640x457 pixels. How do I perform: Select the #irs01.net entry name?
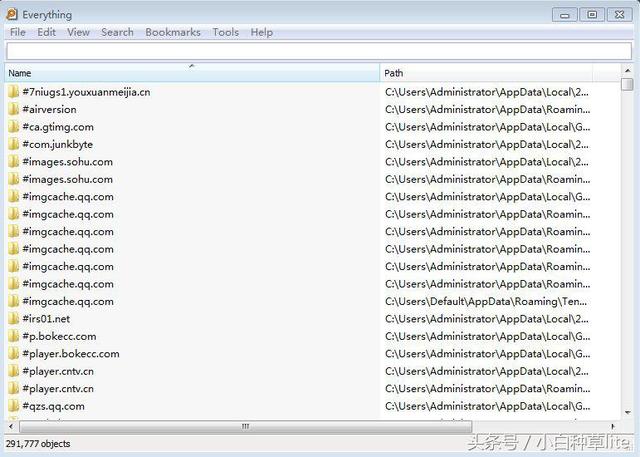pos(46,319)
